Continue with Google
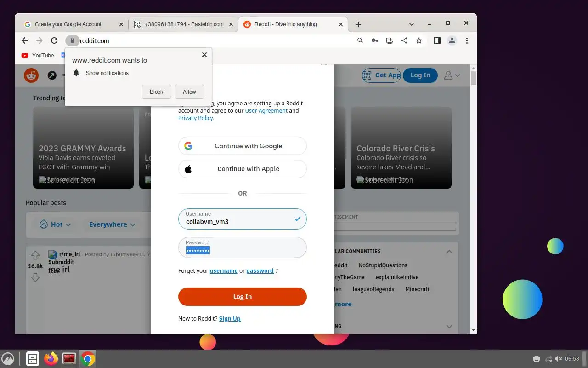This screenshot has height=368, width=588. coord(243,146)
